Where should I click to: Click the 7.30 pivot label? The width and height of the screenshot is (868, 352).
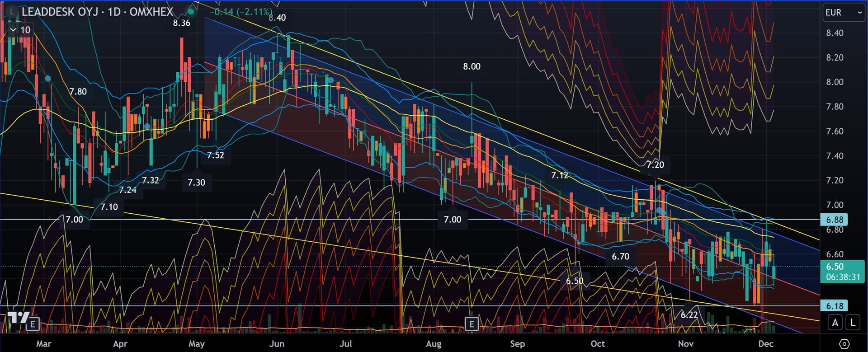coord(196,183)
